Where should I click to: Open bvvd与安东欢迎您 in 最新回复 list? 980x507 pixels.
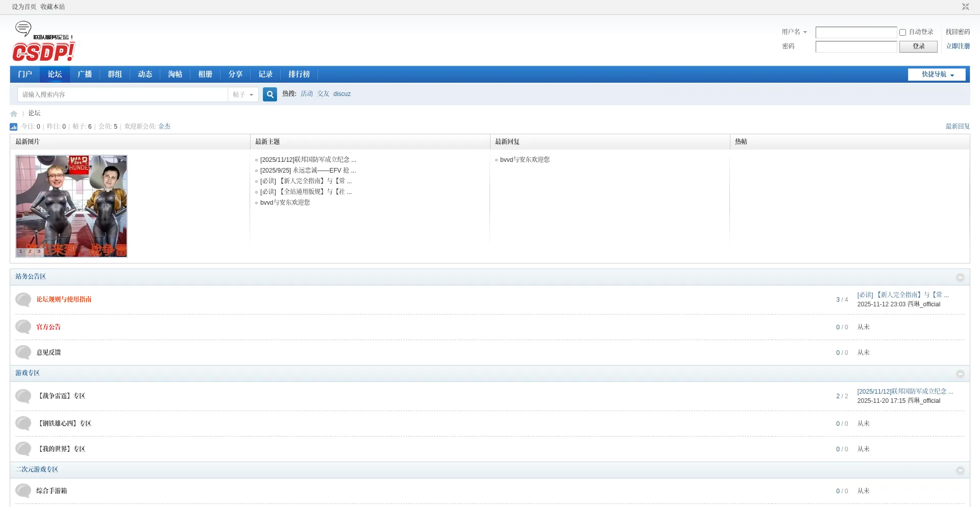pyautogui.click(x=525, y=160)
